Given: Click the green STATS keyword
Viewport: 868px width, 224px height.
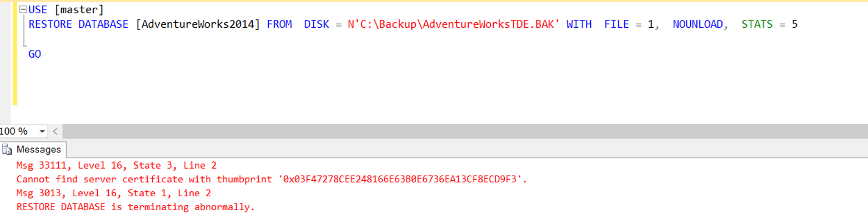Looking at the screenshot, I should click(x=757, y=24).
